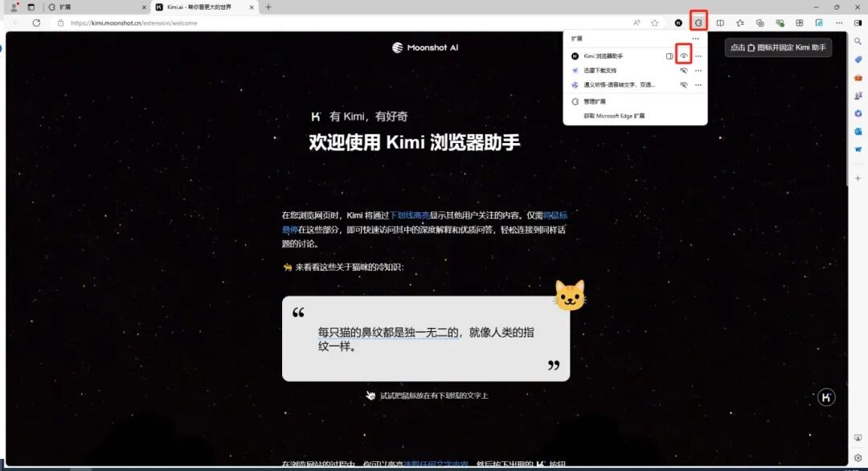Open the extensions panel header options
Image resolution: width=868 pixels, height=471 pixels.
pyautogui.click(x=696, y=39)
